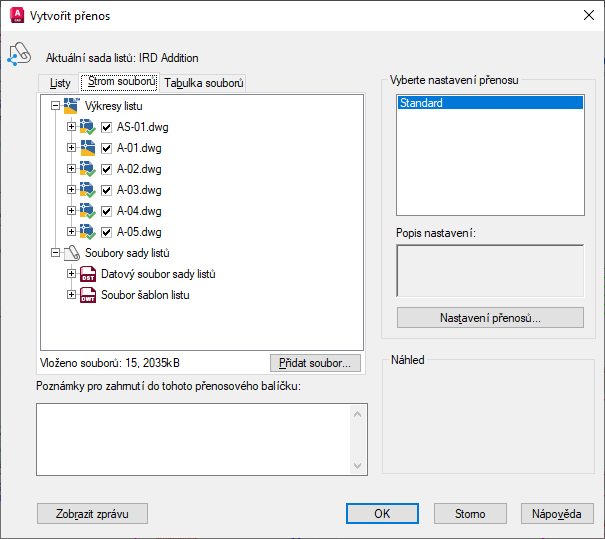Collapse the Výkresy listu tree node
Viewport: 605px width, 539px height.
point(55,105)
